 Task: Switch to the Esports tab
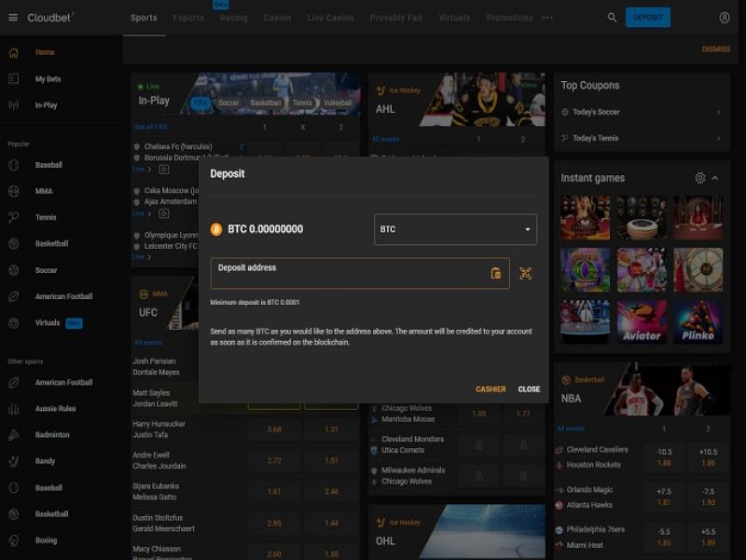pyautogui.click(x=188, y=18)
